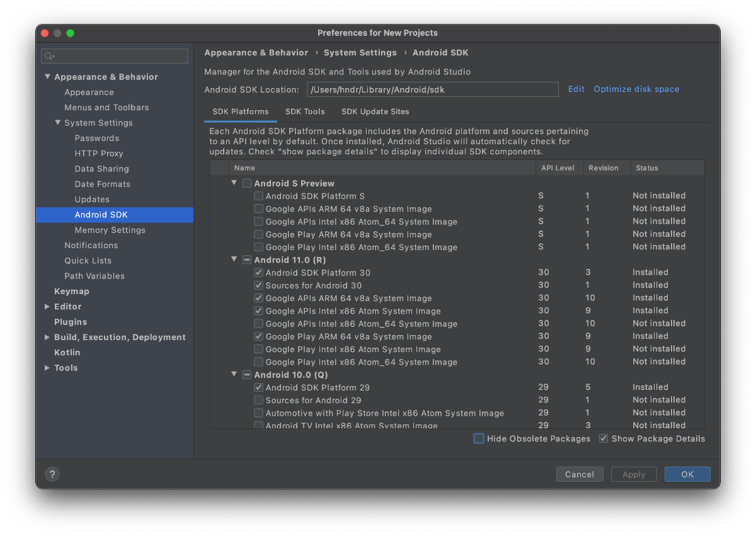Toggle Hide Obsolete Packages checkbox
The height and width of the screenshot is (536, 756).
point(479,438)
